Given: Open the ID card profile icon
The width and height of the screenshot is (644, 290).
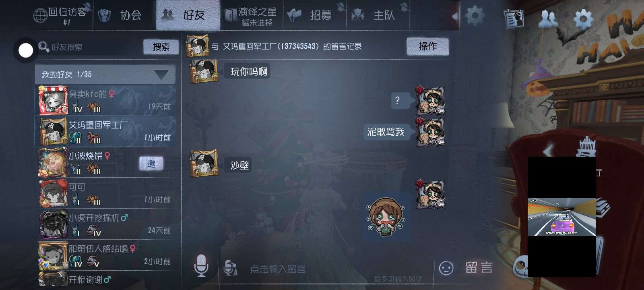Looking at the screenshot, I should [514, 19].
